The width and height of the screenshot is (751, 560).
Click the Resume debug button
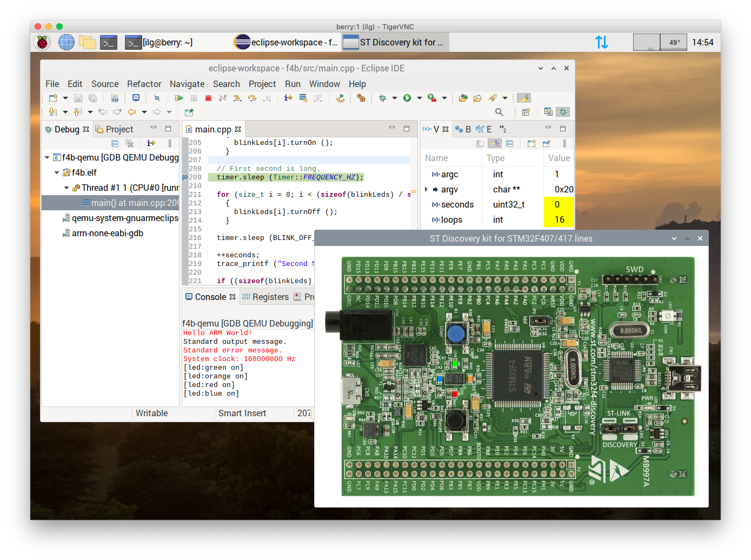[x=179, y=98]
